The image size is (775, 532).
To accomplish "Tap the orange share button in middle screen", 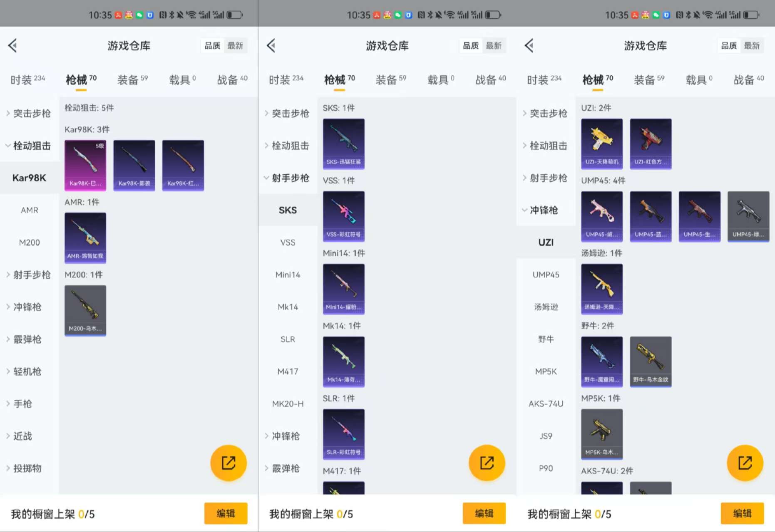I will (487, 463).
